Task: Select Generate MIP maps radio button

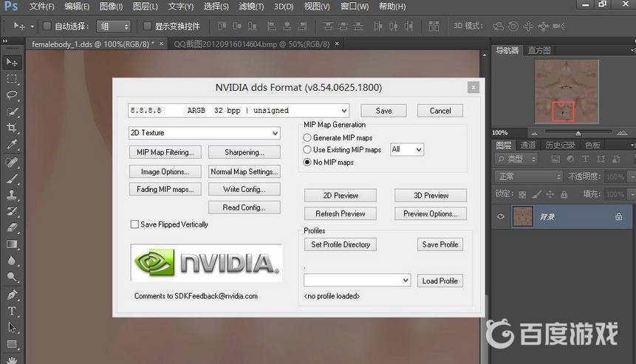Action: point(307,138)
